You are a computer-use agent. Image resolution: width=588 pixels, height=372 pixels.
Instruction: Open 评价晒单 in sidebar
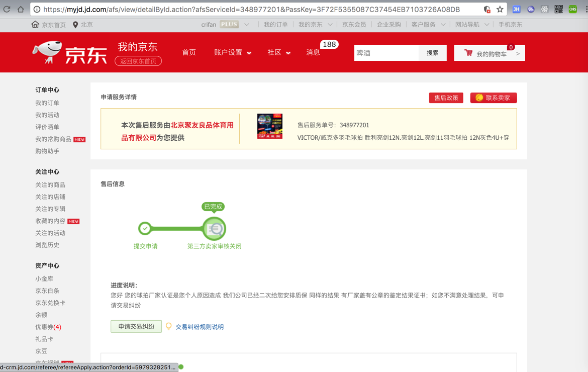(47, 127)
